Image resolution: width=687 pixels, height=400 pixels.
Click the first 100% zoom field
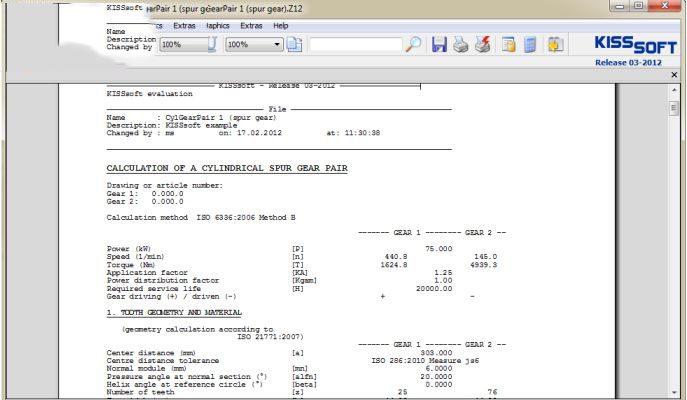tap(184, 44)
